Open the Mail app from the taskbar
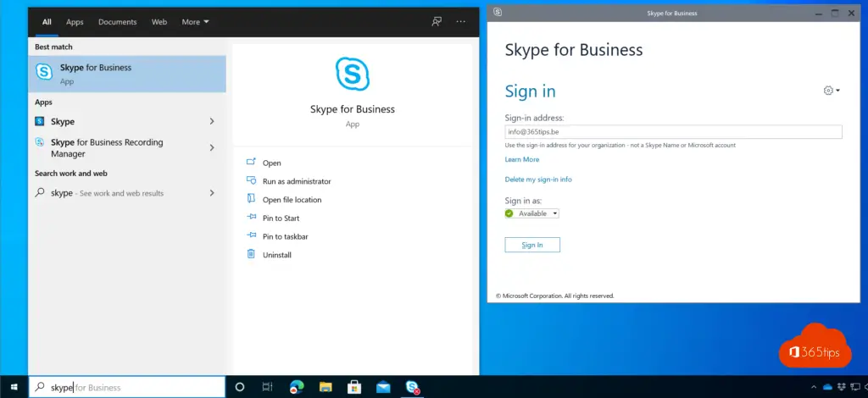This screenshot has height=398, width=868. click(x=383, y=387)
